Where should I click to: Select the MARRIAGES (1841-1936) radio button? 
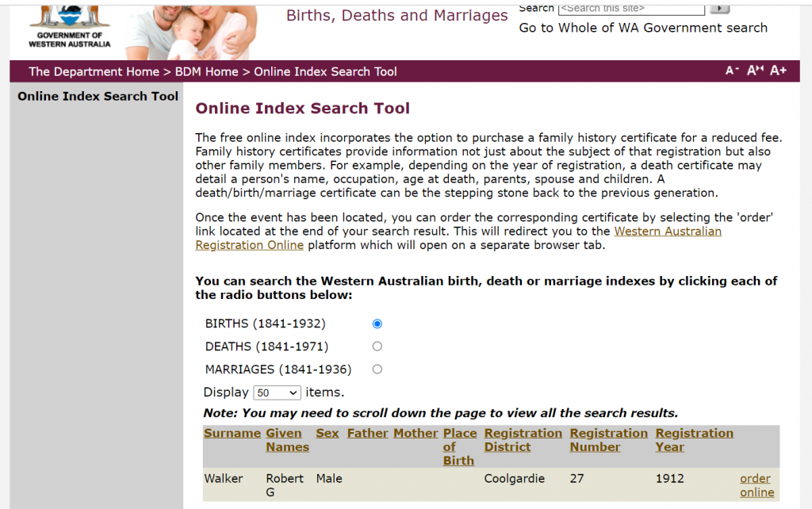[x=377, y=369]
